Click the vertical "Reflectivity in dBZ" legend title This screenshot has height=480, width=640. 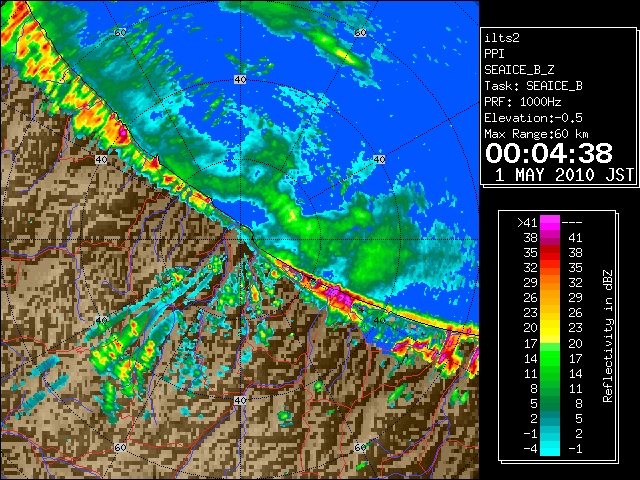tap(607, 336)
